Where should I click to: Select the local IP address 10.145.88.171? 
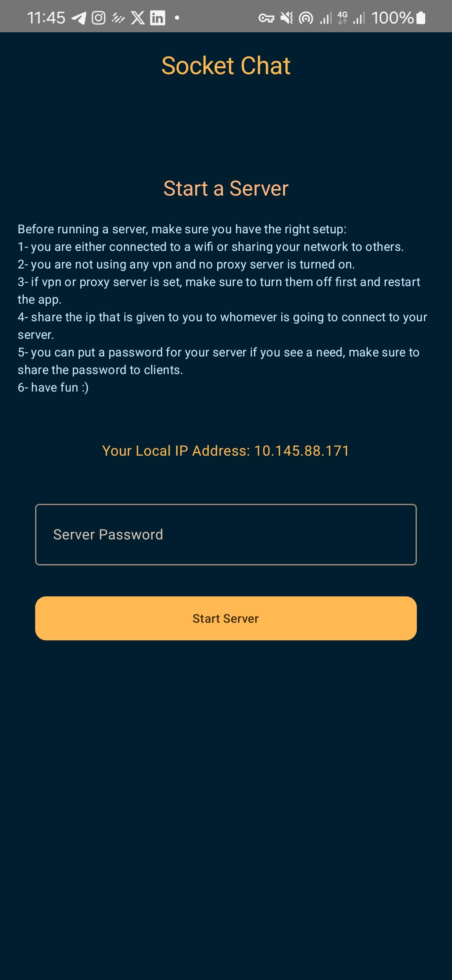[302, 451]
